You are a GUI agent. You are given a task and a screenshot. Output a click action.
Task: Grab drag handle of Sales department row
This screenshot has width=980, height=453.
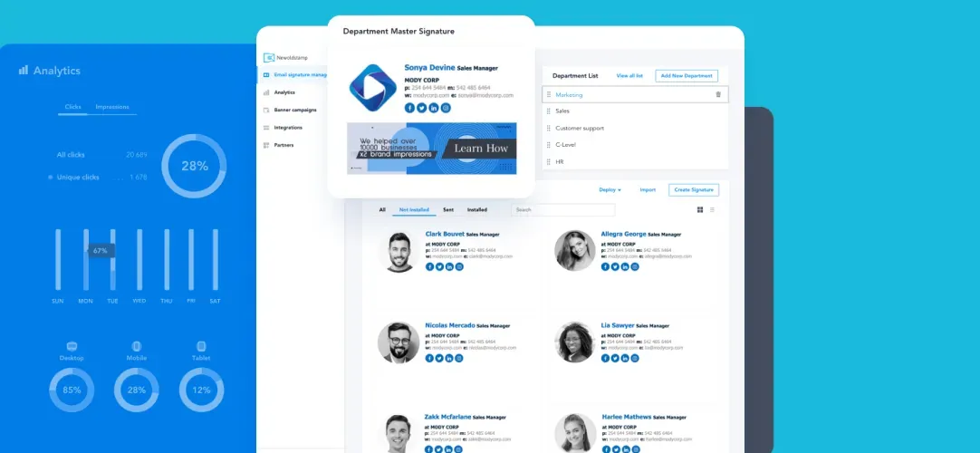549,111
